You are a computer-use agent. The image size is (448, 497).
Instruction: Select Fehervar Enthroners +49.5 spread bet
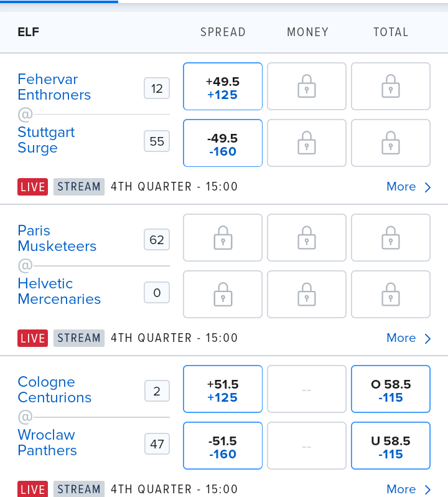pyautogui.click(x=223, y=86)
